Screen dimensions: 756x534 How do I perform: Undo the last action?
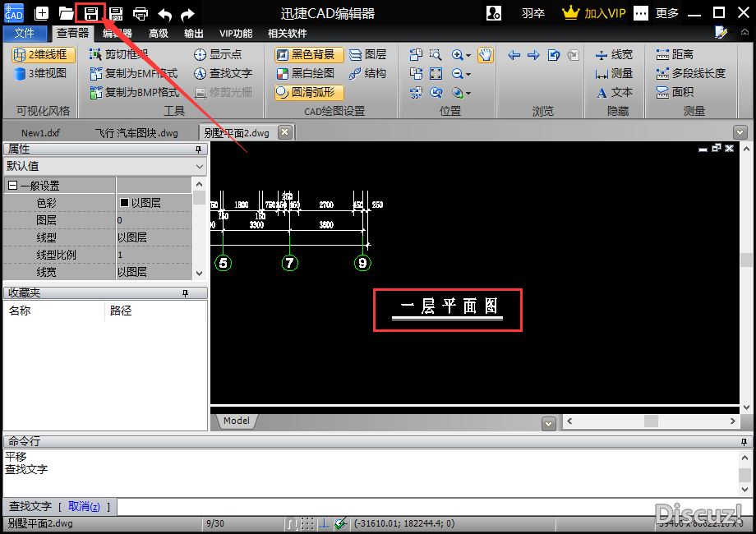pos(164,13)
